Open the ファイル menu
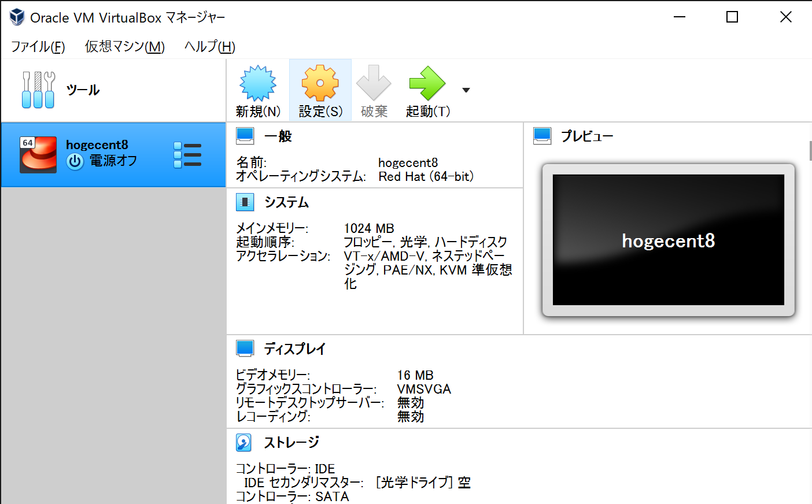The image size is (812, 504). click(x=36, y=47)
